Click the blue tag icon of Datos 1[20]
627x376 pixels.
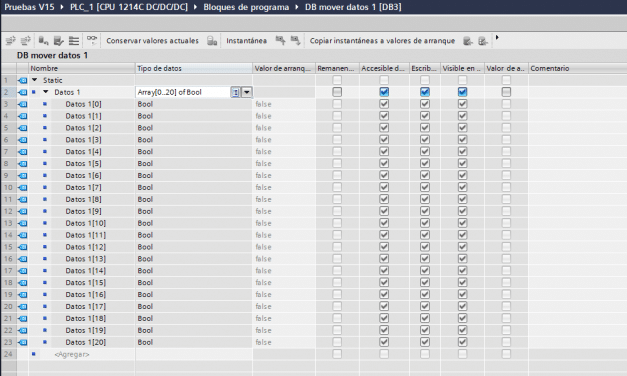pyautogui.click(x=23, y=342)
